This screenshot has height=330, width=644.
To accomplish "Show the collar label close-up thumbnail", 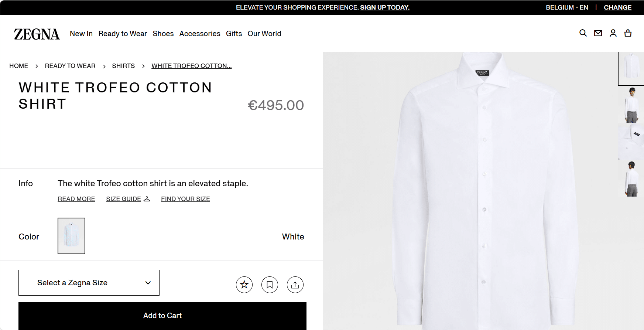I will pyautogui.click(x=632, y=142).
